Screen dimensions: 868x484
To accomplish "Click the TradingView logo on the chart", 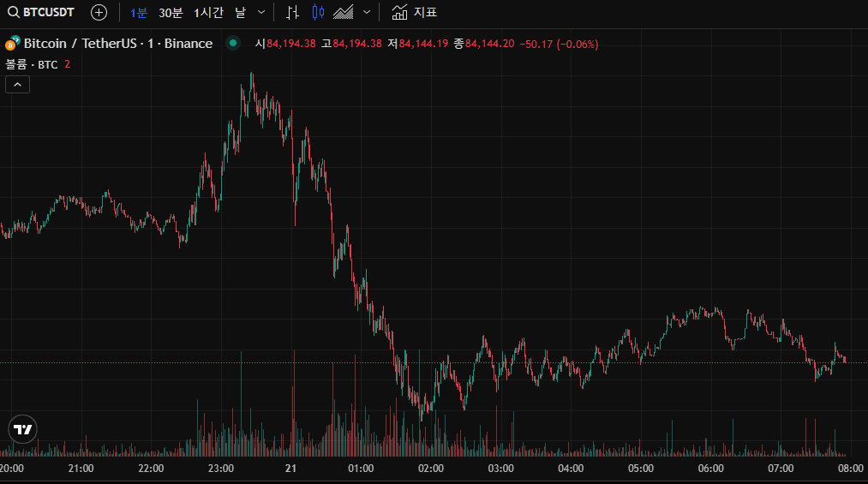I will 23,429.
